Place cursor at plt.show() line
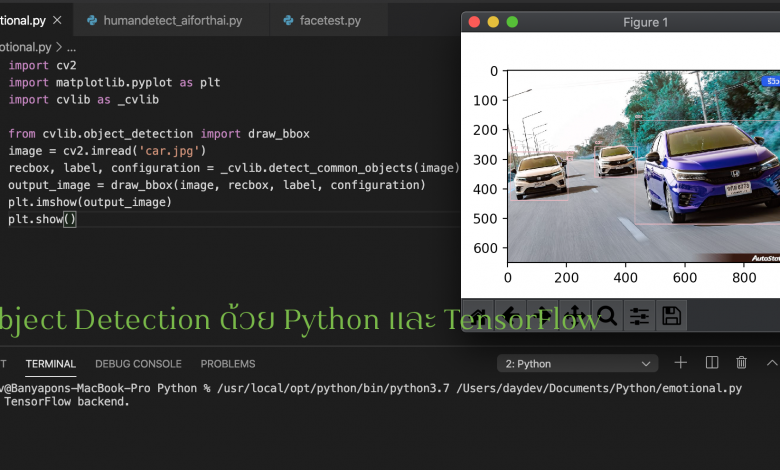Screen dimensions: 780x470 (x=42, y=219)
